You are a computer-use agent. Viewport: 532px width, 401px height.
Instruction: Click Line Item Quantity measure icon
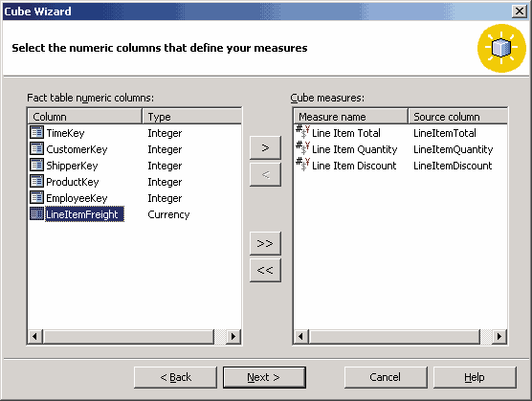(x=302, y=148)
